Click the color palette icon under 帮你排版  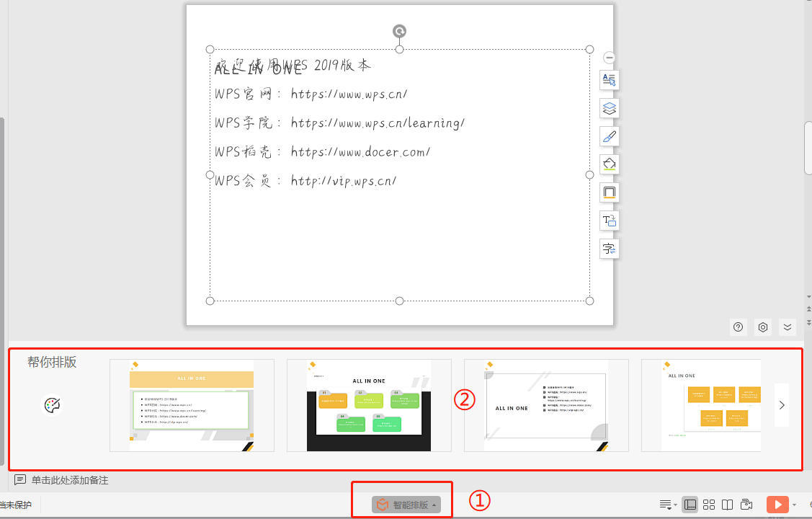point(52,405)
